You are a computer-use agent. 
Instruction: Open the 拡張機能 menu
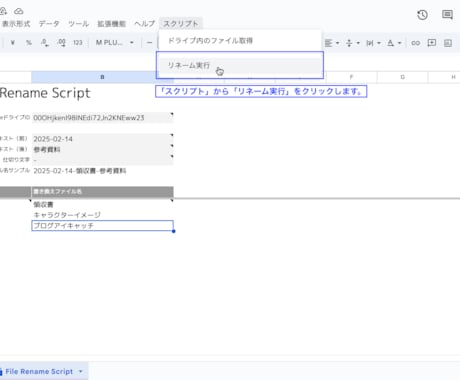111,24
